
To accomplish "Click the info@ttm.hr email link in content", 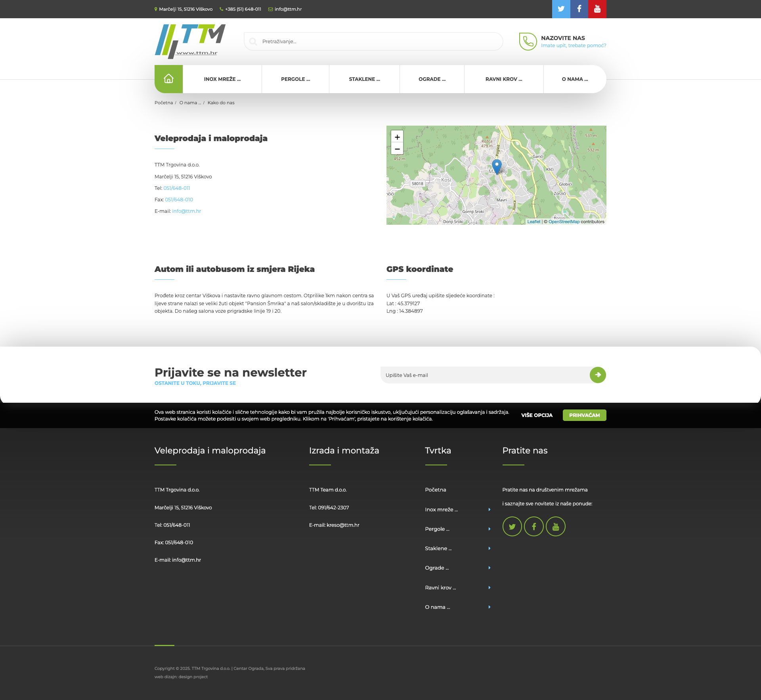I will [186, 211].
